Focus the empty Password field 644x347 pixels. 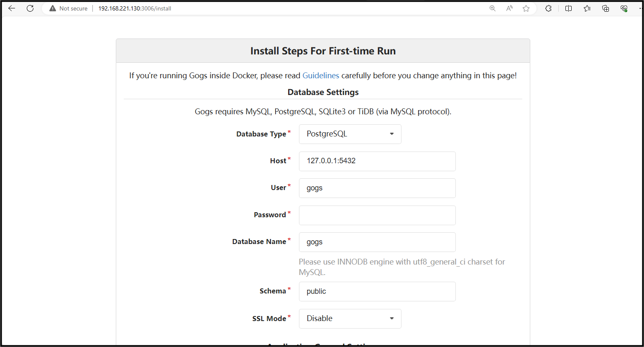(x=377, y=215)
